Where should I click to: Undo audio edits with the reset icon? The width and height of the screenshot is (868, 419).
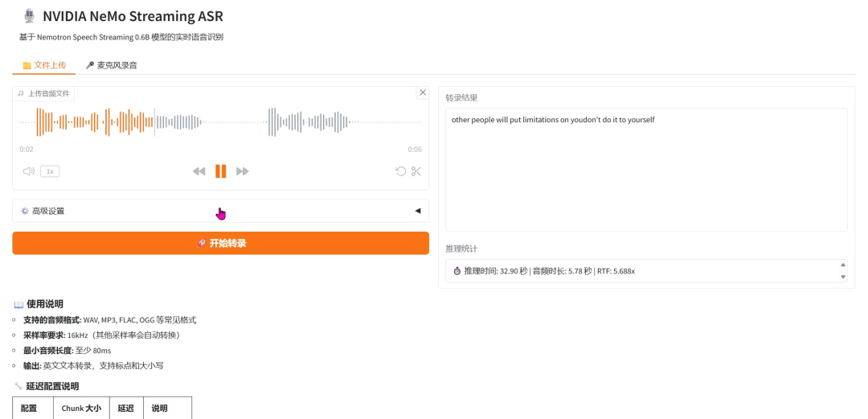401,171
